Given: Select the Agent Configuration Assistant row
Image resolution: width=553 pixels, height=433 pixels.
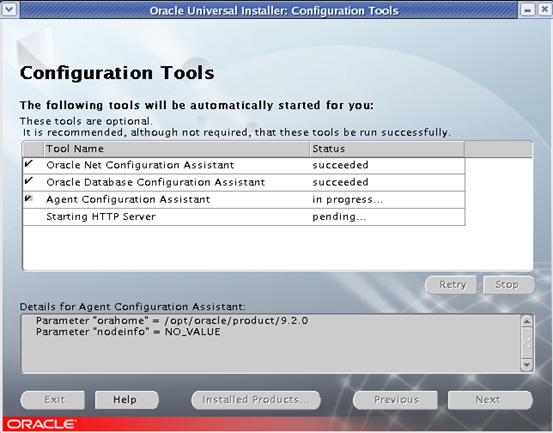Looking at the screenshot, I should 244,200.
